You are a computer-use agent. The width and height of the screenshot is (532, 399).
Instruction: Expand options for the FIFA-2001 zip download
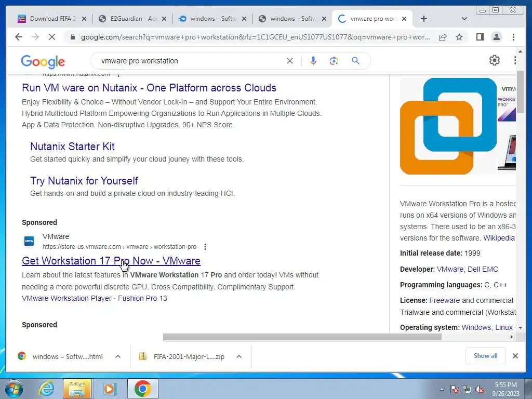pyautogui.click(x=239, y=356)
